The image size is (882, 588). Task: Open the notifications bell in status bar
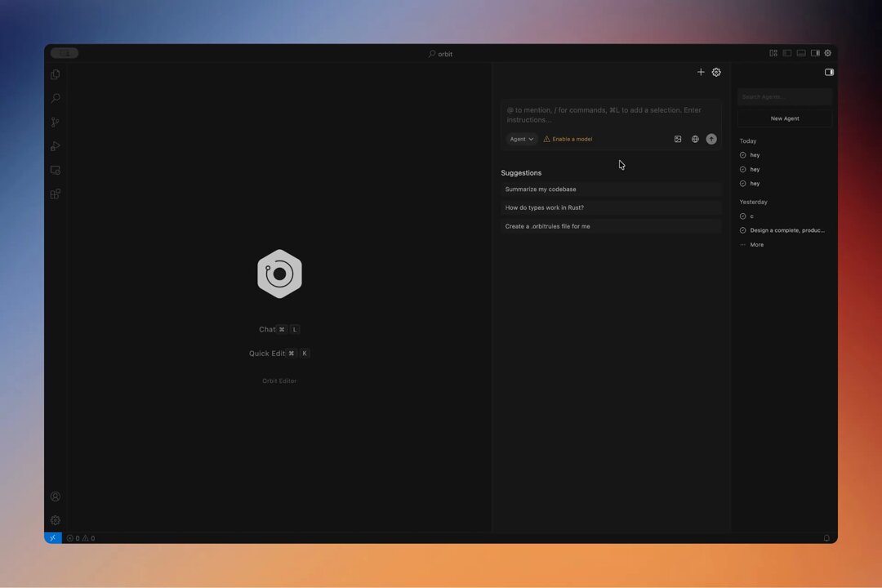(826, 538)
